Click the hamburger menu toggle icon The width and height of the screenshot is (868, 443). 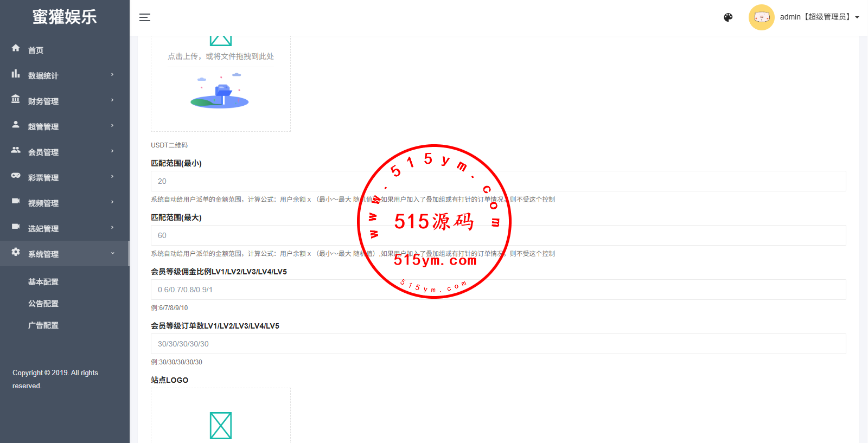(145, 17)
